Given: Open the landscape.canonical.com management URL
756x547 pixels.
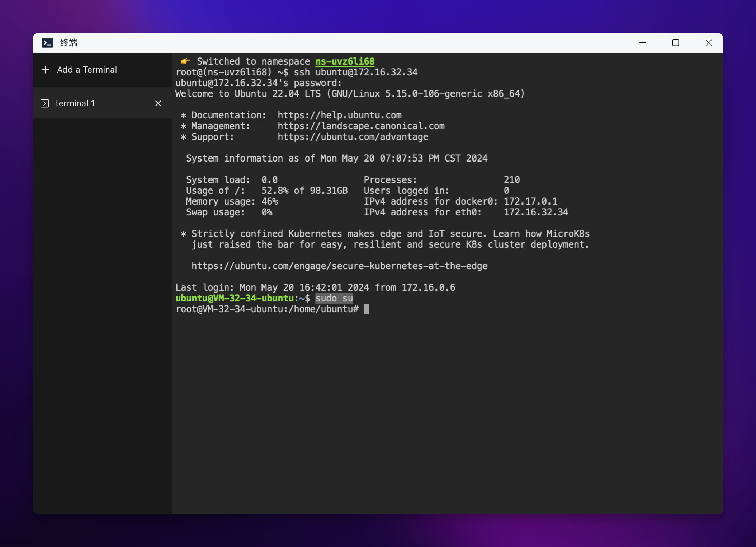Looking at the screenshot, I should (361, 126).
